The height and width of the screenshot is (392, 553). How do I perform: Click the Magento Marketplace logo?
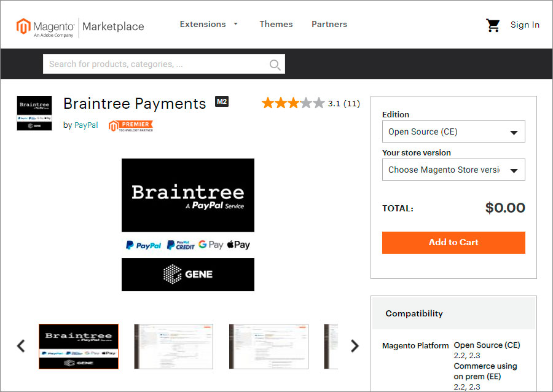coord(80,28)
